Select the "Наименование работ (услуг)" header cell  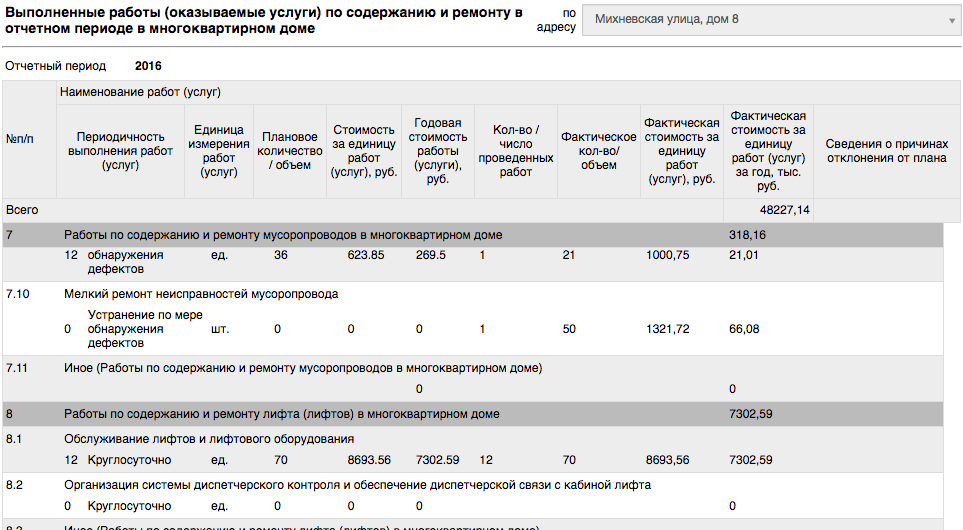141,92
